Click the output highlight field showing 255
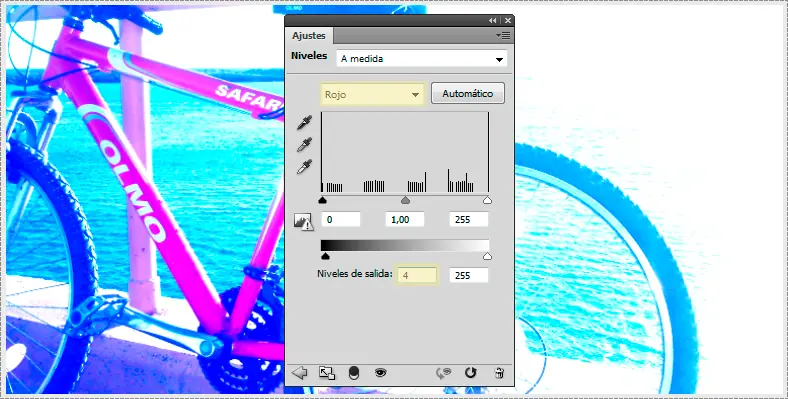The image size is (788, 399). (468, 275)
